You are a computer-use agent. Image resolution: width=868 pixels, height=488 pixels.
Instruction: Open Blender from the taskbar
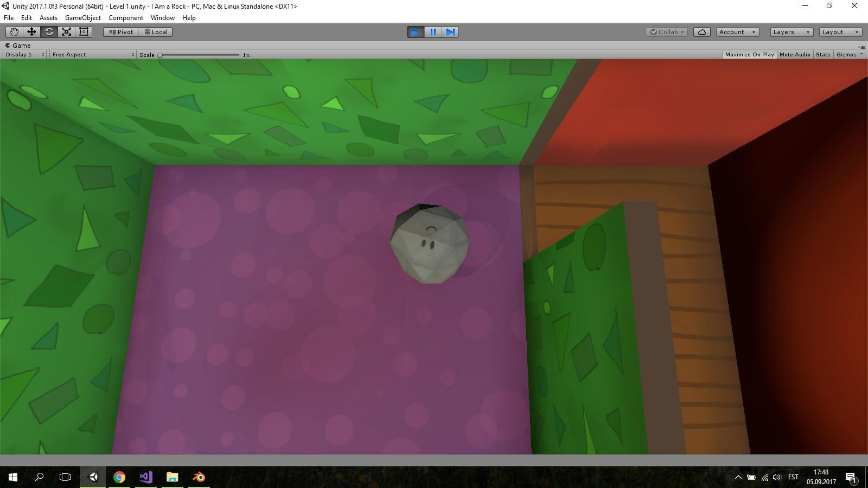point(199,477)
